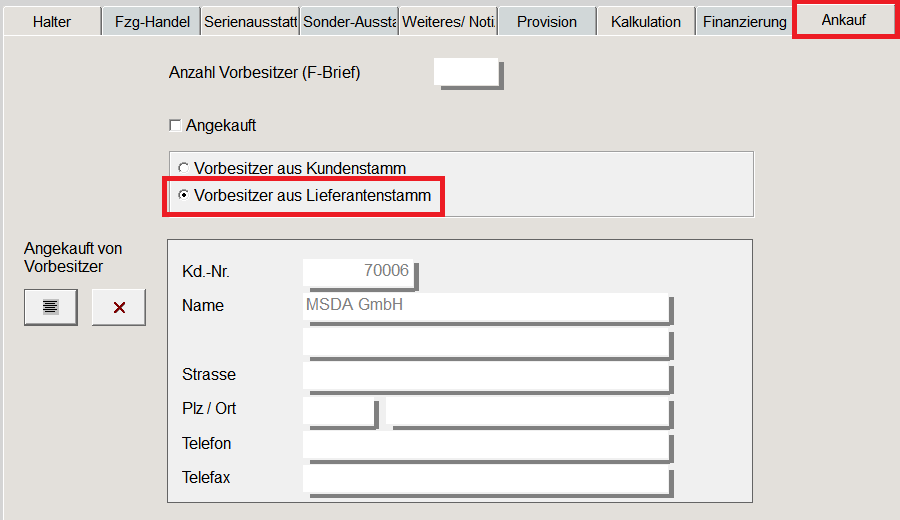900x520 pixels.
Task: Select the Ankauf tab
Action: point(843,20)
